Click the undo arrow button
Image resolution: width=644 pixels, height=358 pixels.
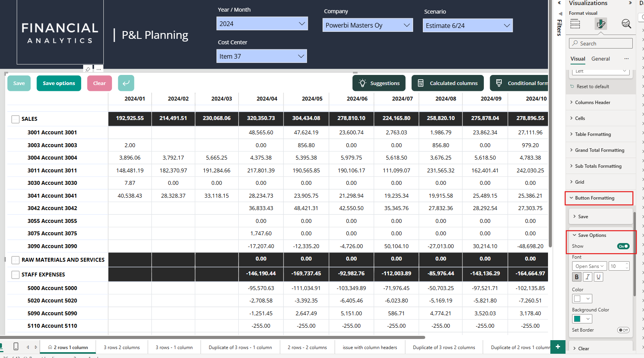pyautogui.click(x=126, y=83)
